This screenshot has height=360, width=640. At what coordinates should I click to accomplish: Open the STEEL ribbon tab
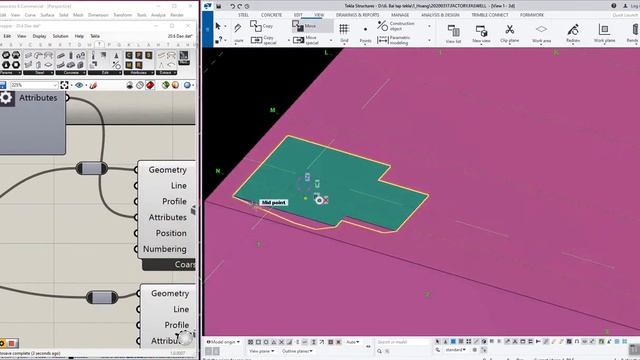pyautogui.click(x=244, y=15)
